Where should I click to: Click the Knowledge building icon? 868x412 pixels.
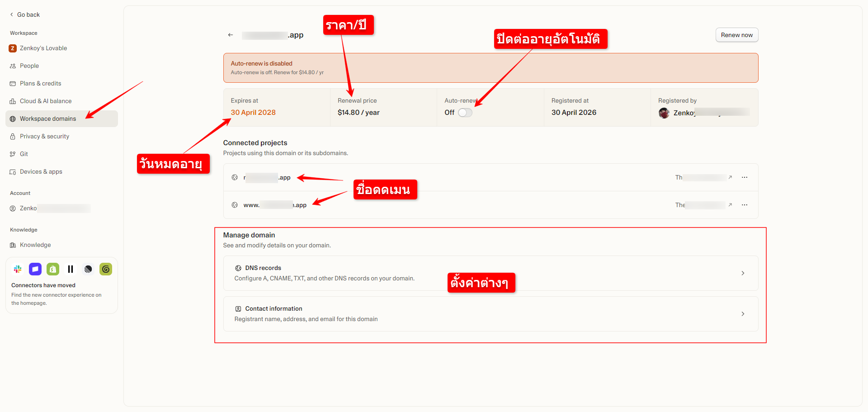pyautogui.click(x=13, y=245)
